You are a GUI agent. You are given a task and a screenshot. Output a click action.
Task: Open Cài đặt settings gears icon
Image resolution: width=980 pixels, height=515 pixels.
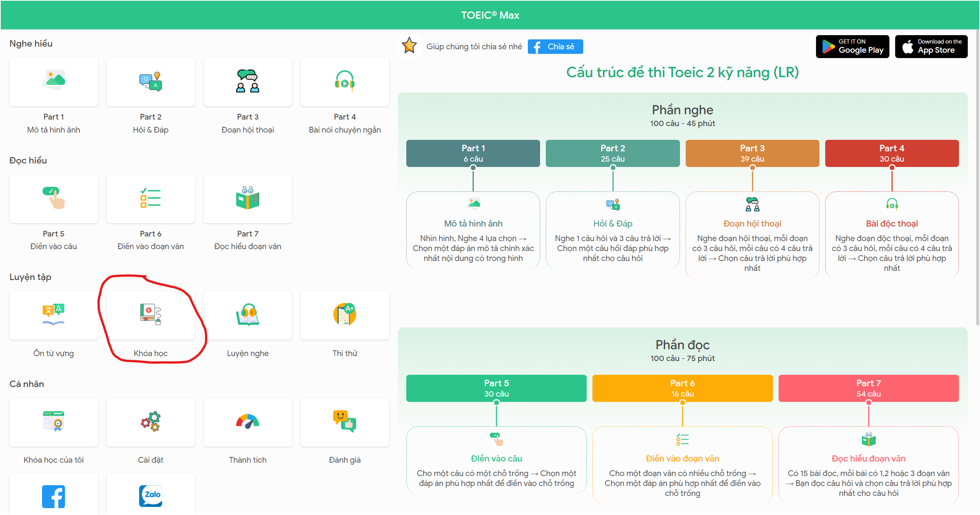pyautogui.click(x=151, y=422)
